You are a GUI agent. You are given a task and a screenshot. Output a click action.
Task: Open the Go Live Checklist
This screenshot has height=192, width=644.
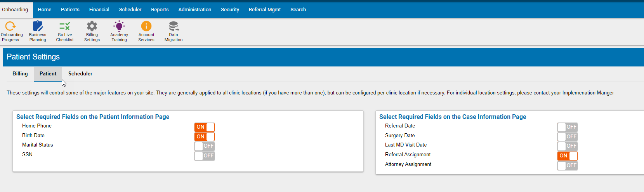click(x=65, y=26)
